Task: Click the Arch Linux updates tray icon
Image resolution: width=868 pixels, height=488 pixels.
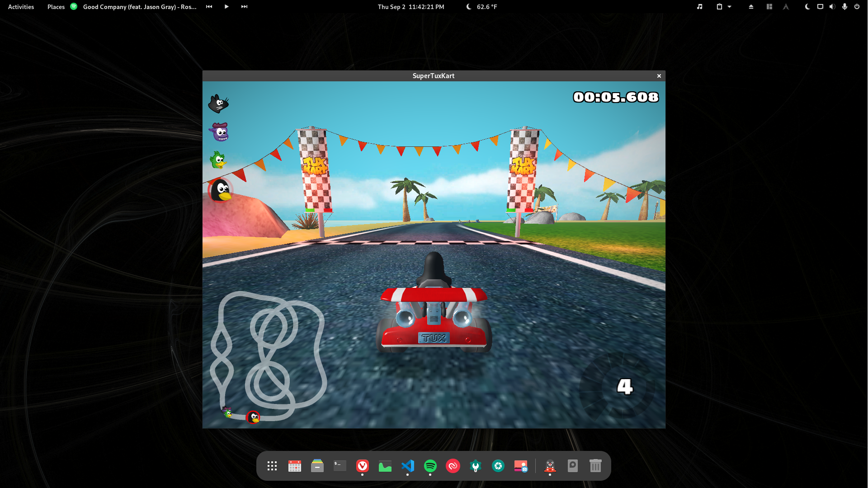Action: coord(786,7)
